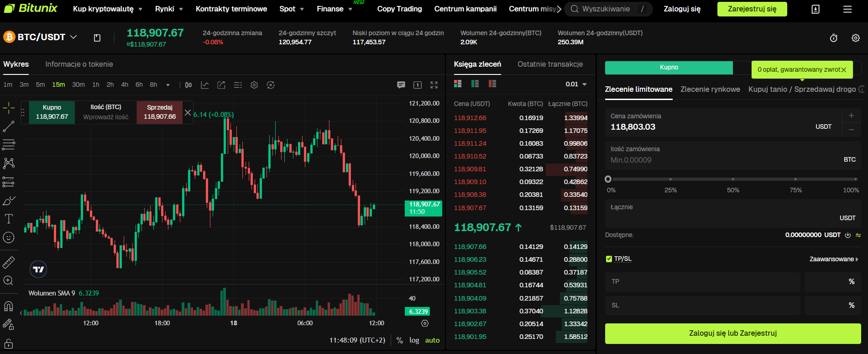This screenshot has height=354, width=868.
Task: Share the chart snapshot
Action: pos(221,85)
